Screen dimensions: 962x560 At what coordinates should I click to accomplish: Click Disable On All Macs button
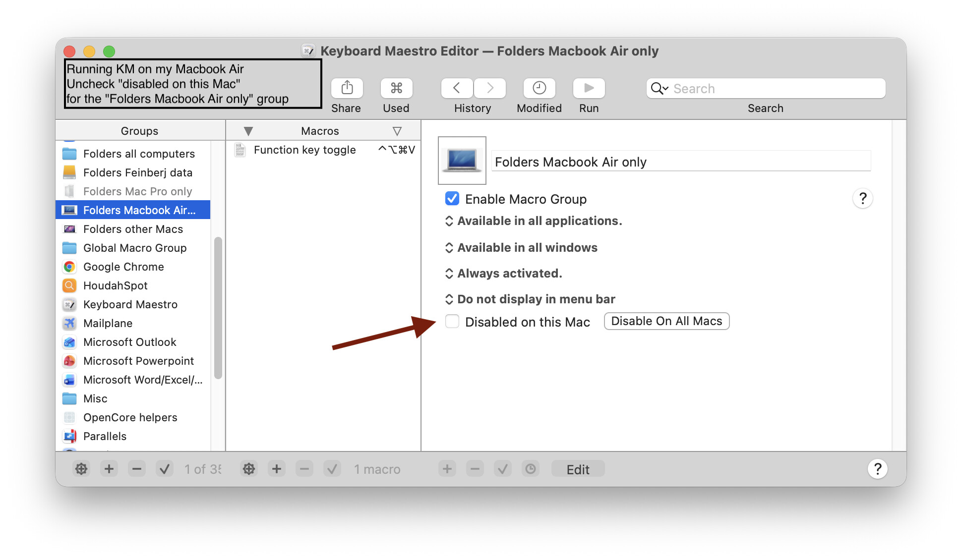click(666, 321)
